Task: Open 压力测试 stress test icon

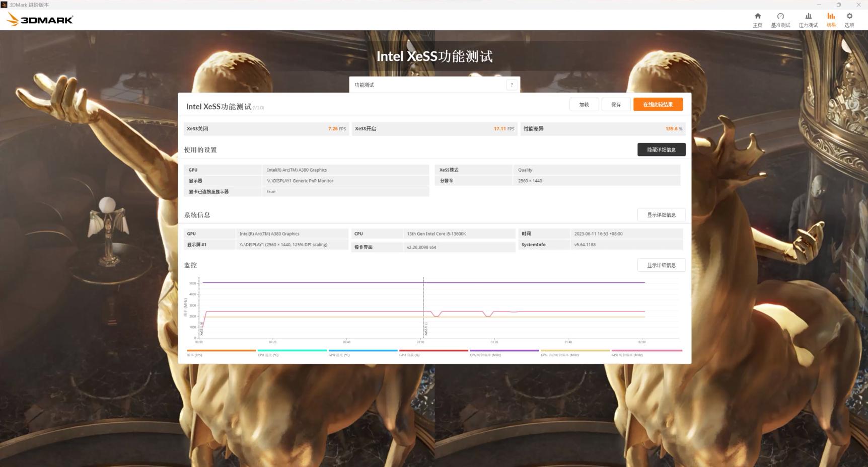Action: 808,20
